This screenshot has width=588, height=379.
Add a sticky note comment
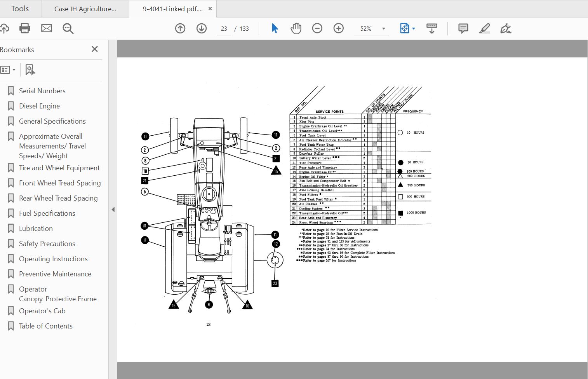[x=463, y=28]
